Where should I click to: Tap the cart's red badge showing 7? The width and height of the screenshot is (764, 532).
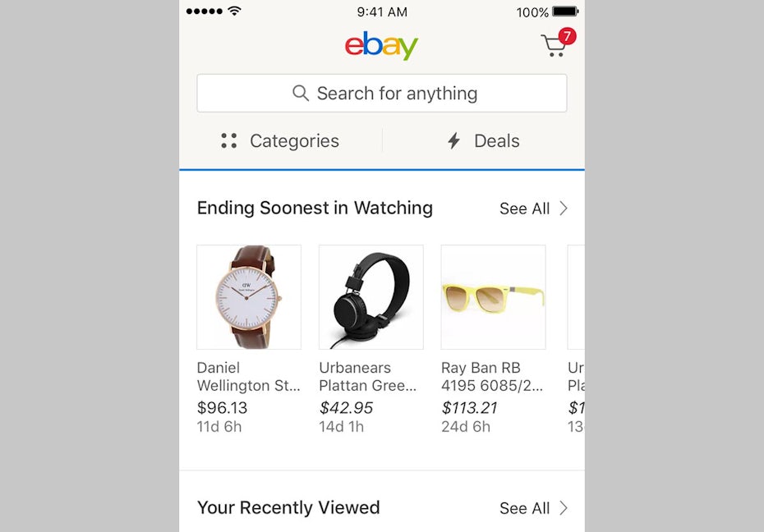click(x=567, y=36)
